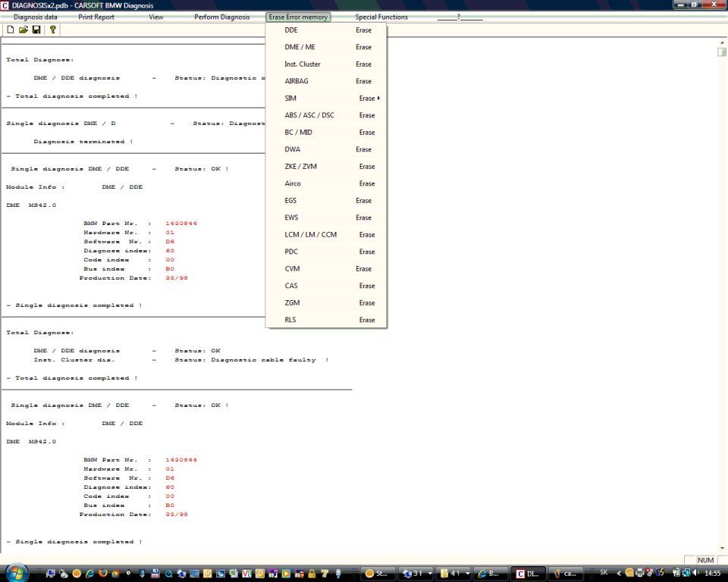Open the Perform Diagnosis menu
This screenshot has height=582, width=728.
tap(222, 17)
